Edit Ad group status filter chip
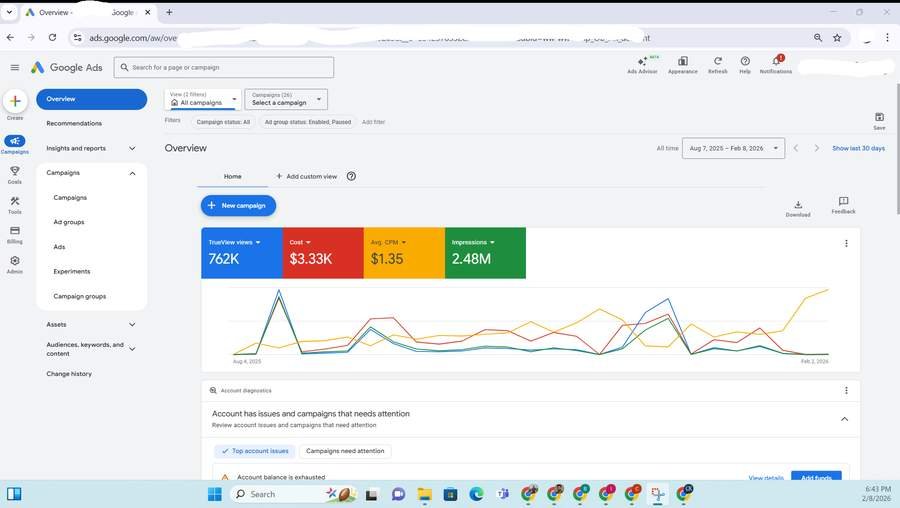This screenshot has width=900, height=508. point(308,122)
